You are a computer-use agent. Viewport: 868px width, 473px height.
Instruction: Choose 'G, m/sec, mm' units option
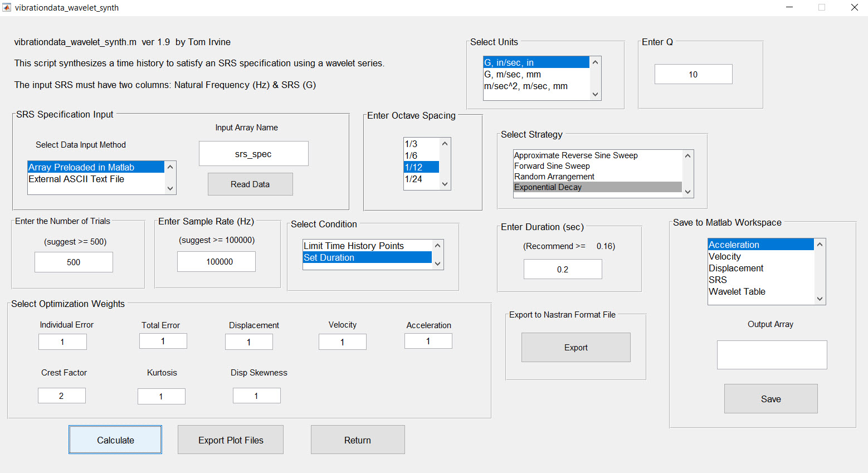pyautogui.click(x=512, y=75)
